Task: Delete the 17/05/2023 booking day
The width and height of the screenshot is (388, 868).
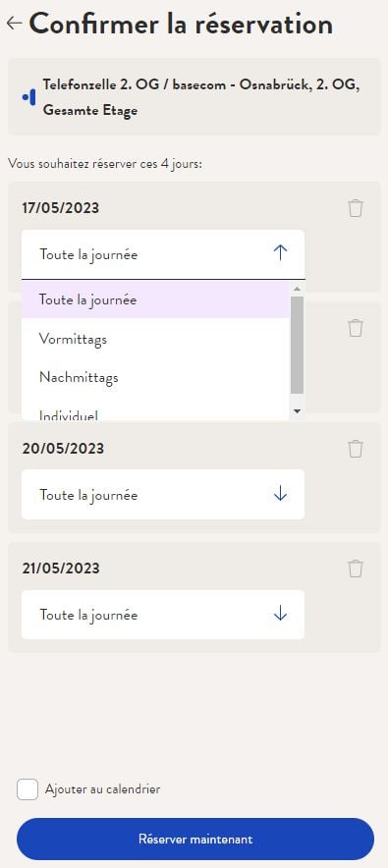Action: pyautogui.click(x=356, y=209)
